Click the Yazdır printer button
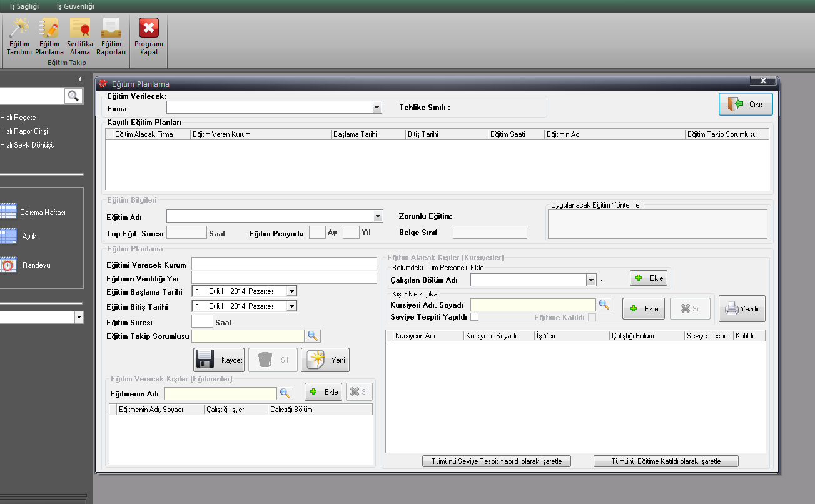Screen dimensions: 815x504 tap(742, 309)
